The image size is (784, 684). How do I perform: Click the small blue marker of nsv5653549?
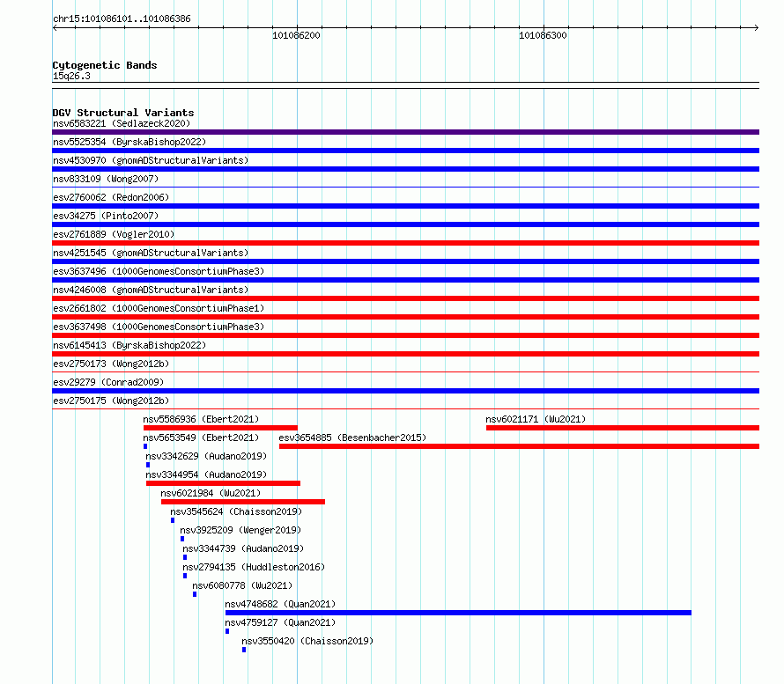click(x=145, y=446)
